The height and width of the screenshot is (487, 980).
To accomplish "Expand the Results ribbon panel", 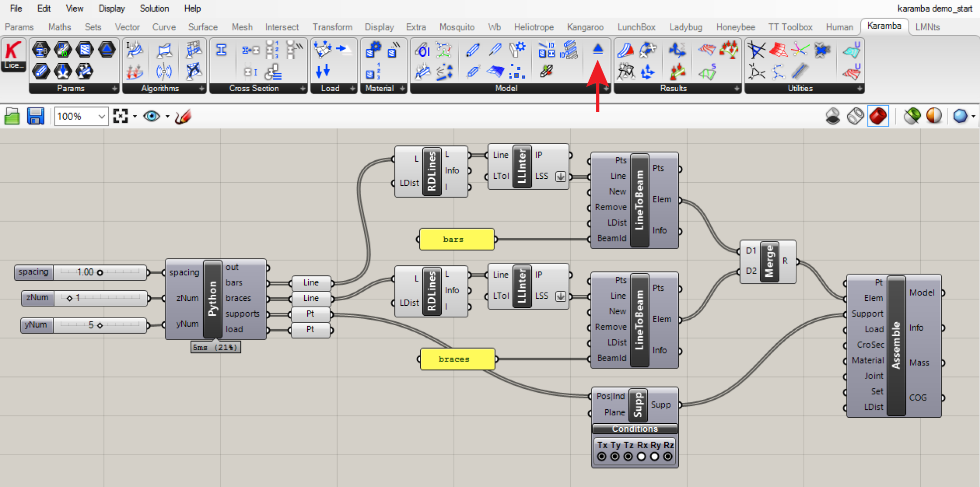I will coord(737,89).
